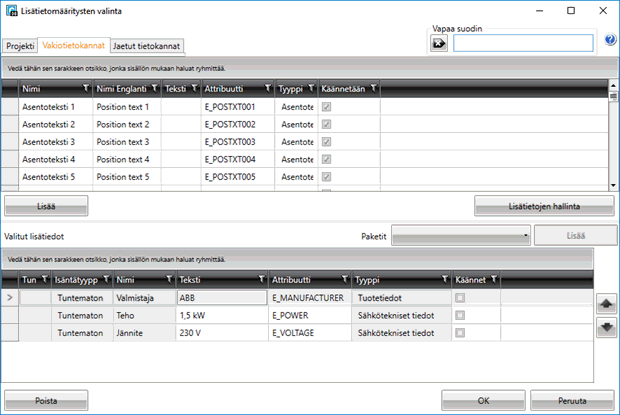620x415 pixels.
Task: Switch to the Jaetut tietokannat tab
Action: (146, 46)
